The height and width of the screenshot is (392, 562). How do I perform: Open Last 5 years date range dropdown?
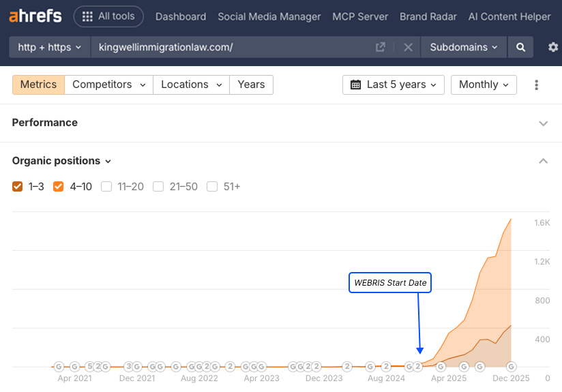(394, 85)
